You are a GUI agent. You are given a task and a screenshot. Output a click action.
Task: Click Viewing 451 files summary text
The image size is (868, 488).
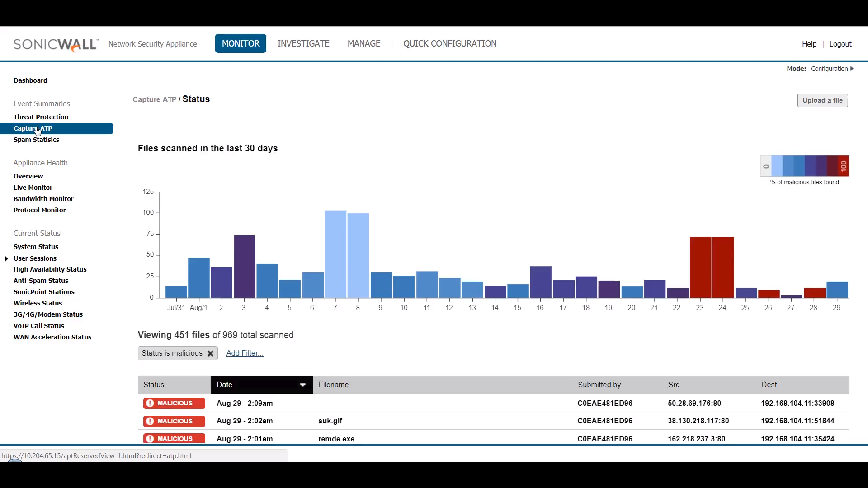click(x=216, y=335)
